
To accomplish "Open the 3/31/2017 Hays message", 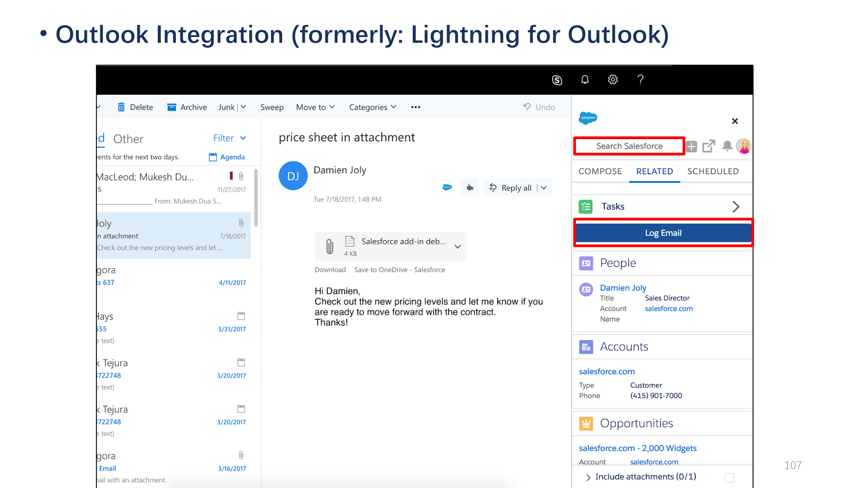I will pyautogui.click(x=173, y=328).
